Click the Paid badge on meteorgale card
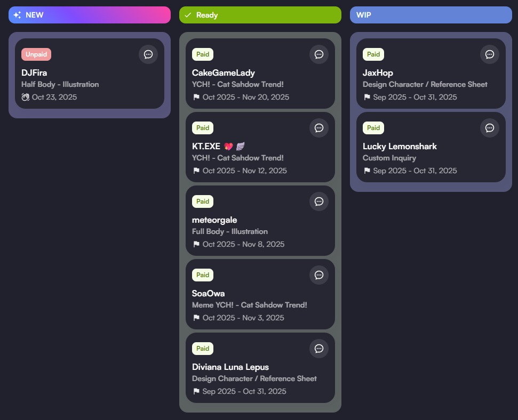The height and width of the screenshot is (420, 518). pos(203,201)
